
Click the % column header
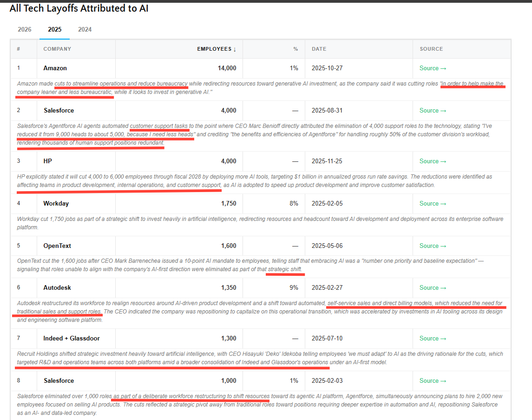pyautogui.click(x=296, y=49)
